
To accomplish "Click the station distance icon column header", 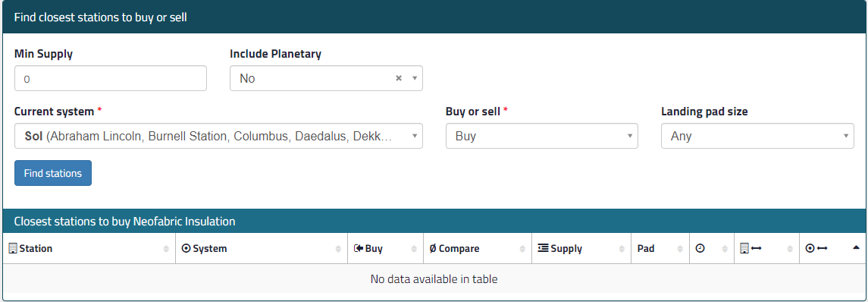I will [751, 249].
